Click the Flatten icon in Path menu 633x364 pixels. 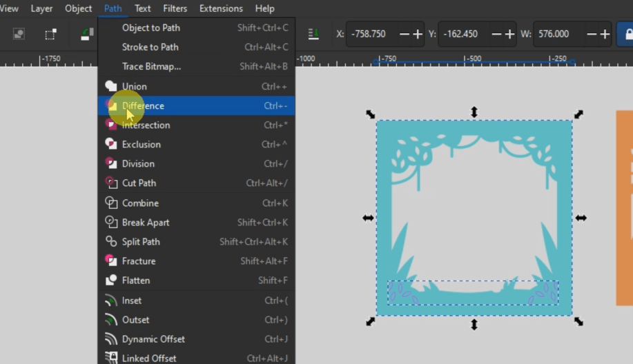pyautogui.click(x=110, y=280)
